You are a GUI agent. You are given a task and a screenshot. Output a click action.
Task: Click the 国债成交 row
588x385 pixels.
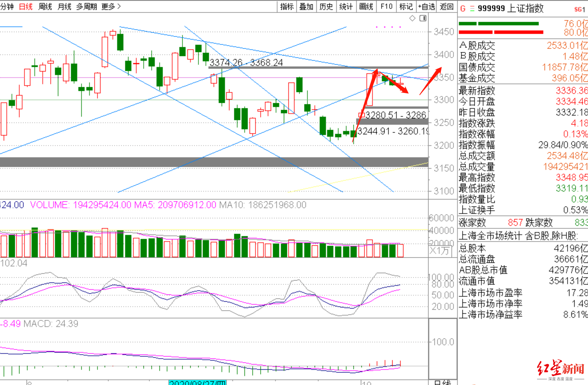(523, 67)
